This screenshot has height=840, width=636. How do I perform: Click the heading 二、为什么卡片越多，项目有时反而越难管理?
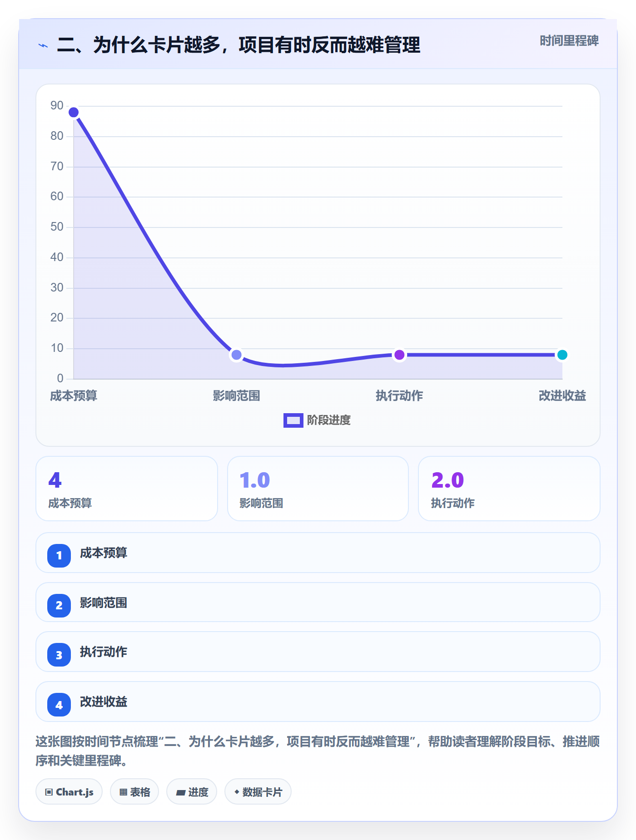pos(239,45)
